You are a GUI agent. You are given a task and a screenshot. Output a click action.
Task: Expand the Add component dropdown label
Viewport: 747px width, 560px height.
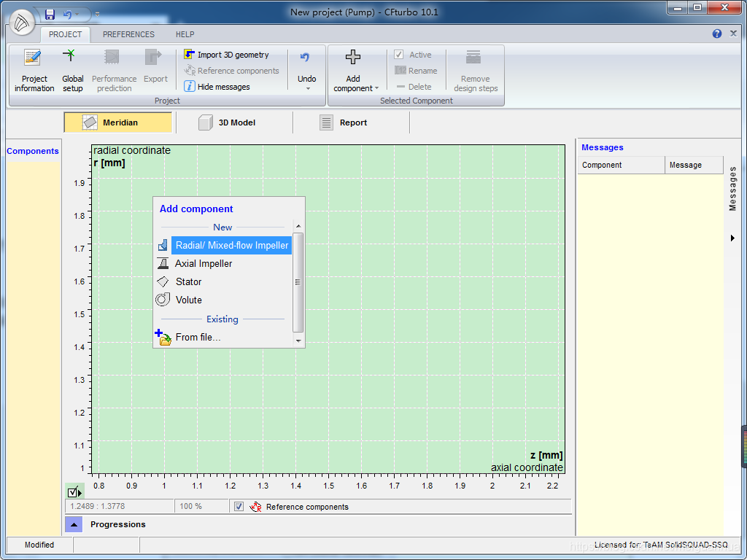(355, 84)
